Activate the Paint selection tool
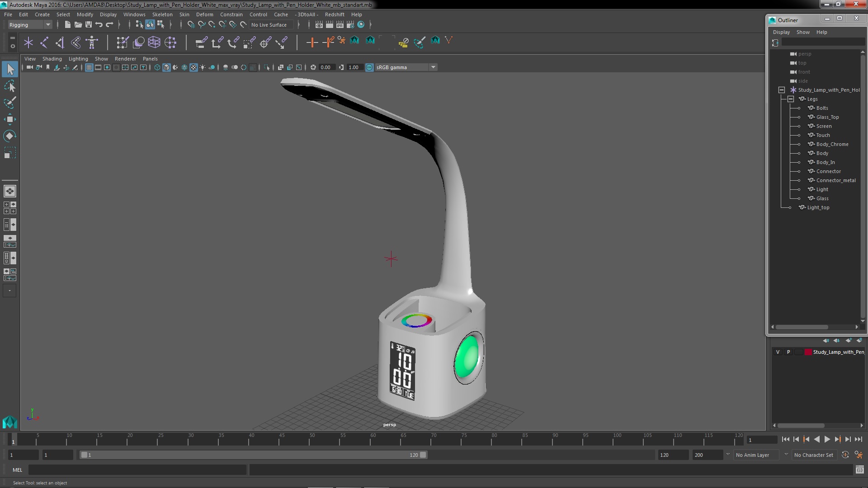 pos(10,103)
